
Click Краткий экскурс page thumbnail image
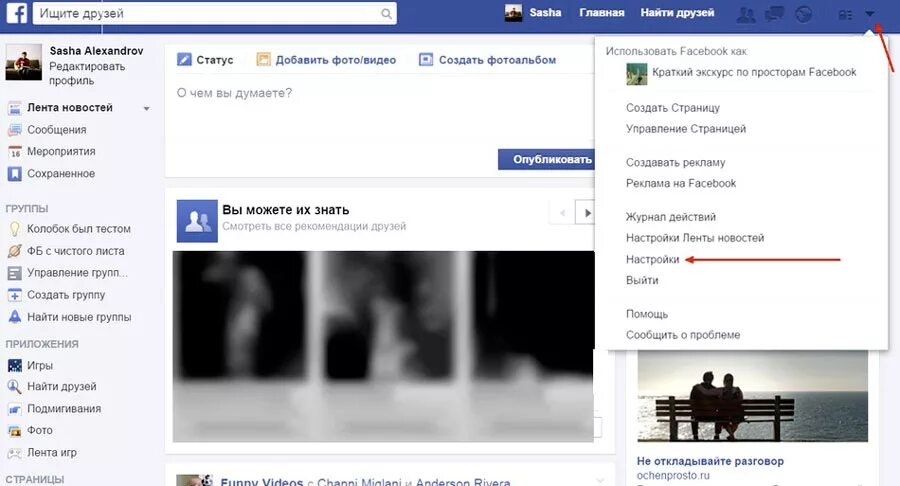coord(637,74)
